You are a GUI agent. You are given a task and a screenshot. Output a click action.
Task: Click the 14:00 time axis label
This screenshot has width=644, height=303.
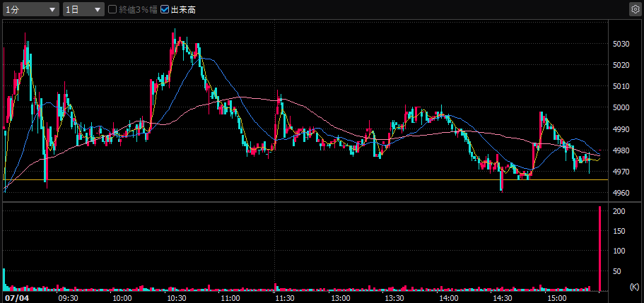click(448, 297)
